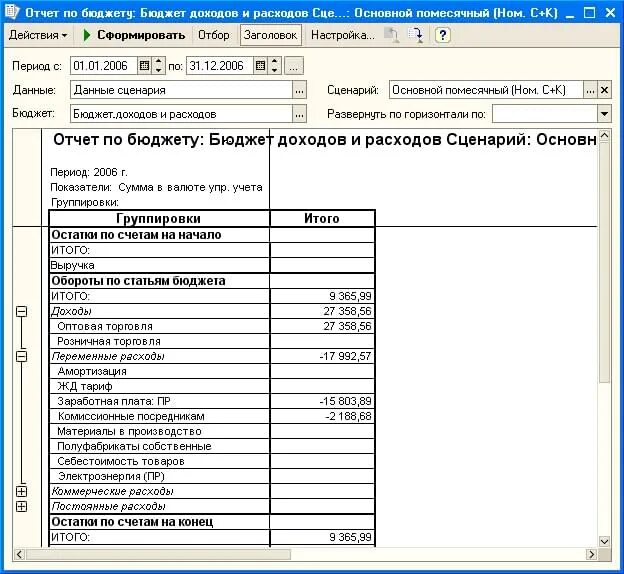Viewport: 624px width, 574px height.
Task: Click horizontal scrollbar left arrow
Action: point(19,554)
